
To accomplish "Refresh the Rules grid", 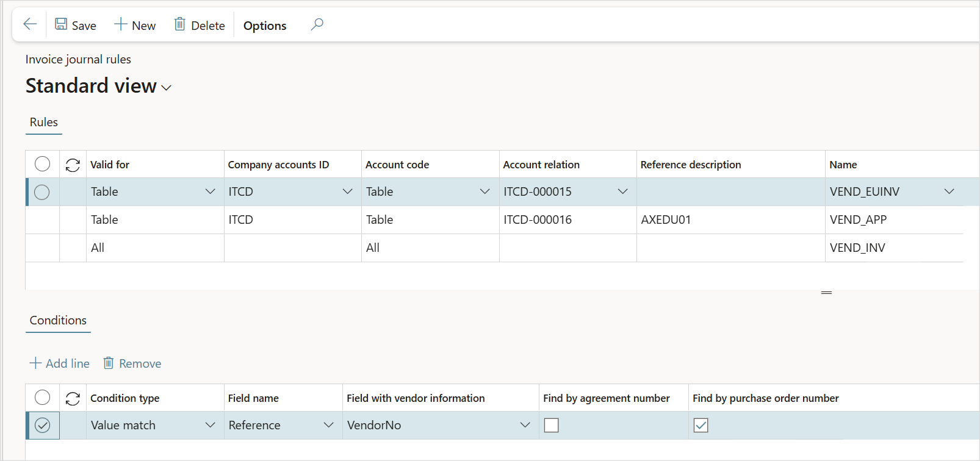I will (x=73, y=165).
